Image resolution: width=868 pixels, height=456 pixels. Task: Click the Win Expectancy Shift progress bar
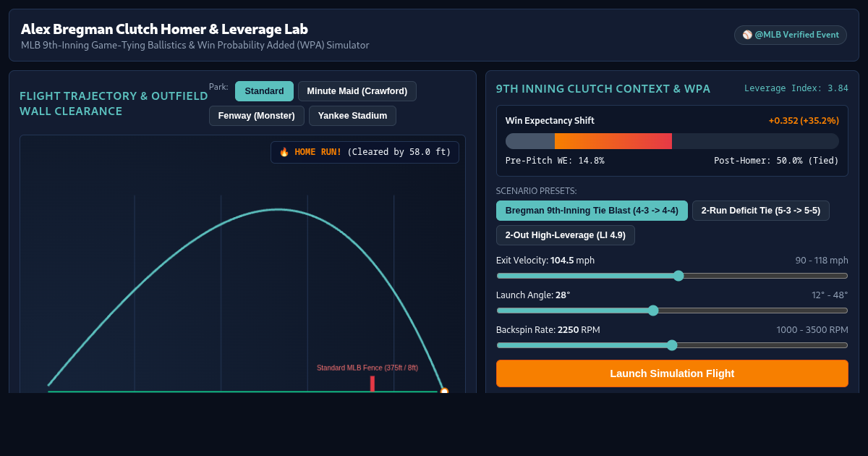[x=672, y=141]
